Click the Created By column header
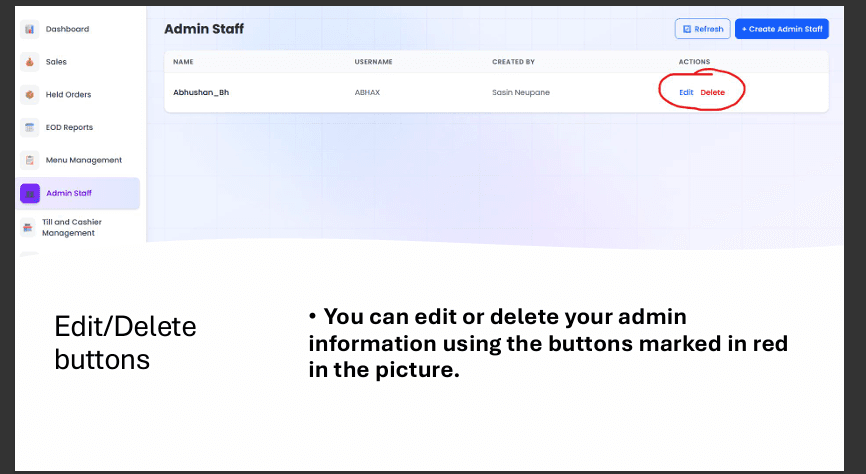 click(x=514, y=62)
